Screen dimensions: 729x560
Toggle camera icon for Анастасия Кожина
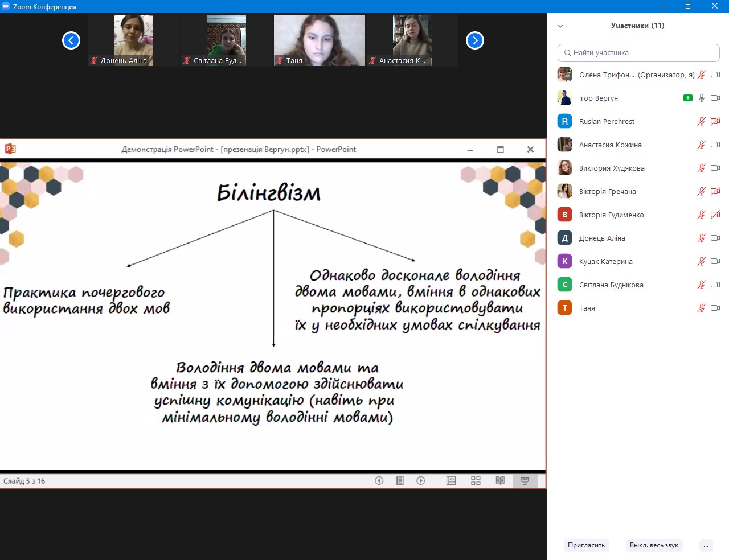tap(715, 145)
